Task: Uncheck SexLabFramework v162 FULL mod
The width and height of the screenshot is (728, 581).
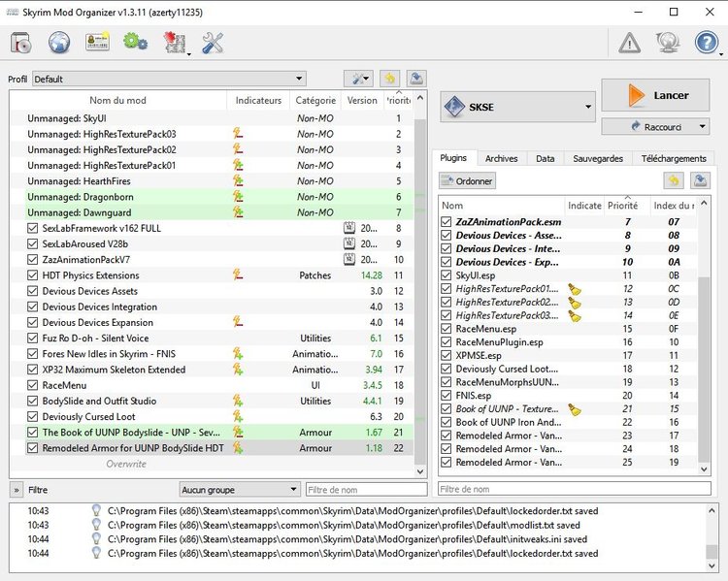Action: pos(32,228)
